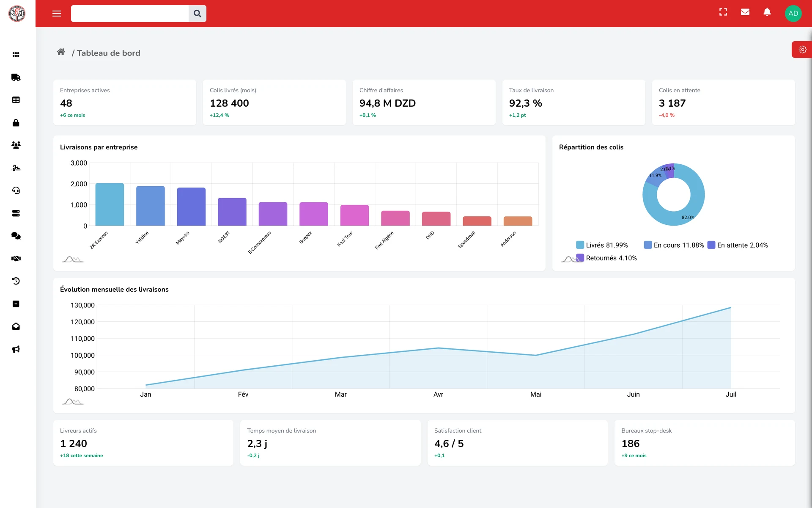Open the AD user avatar menu

tap(793, 14)
